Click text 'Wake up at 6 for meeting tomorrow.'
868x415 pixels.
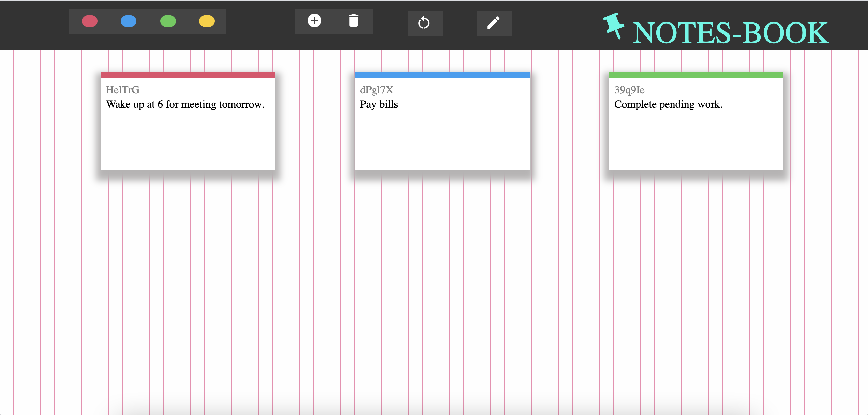(185, 104)
